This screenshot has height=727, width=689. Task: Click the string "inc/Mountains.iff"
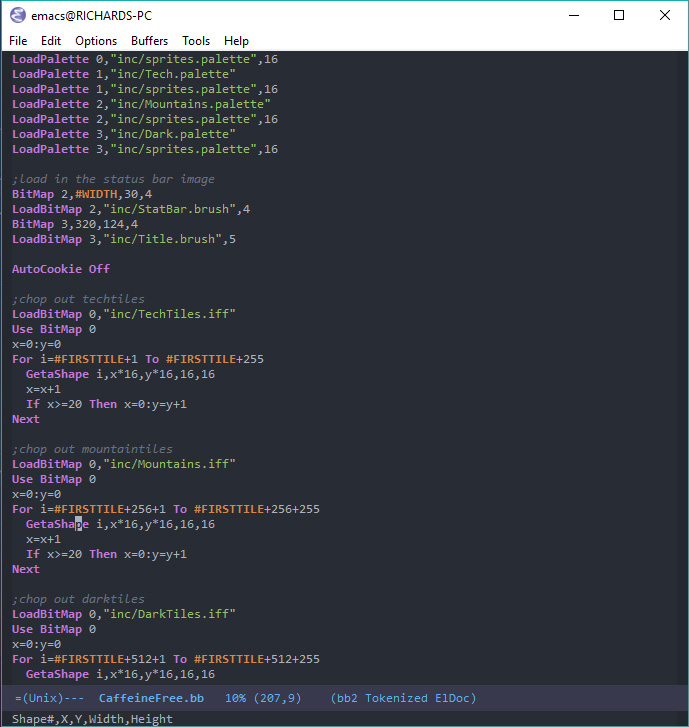[169, 464]
